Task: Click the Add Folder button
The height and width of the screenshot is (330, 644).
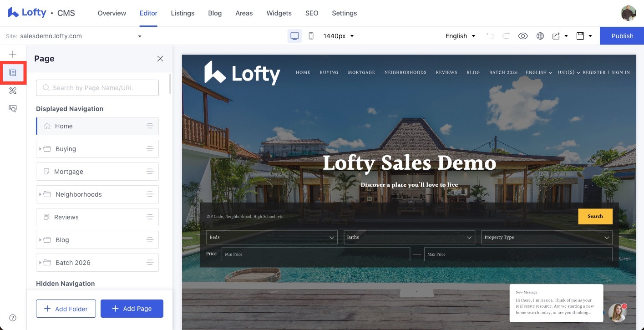Action: click(66, 309)
